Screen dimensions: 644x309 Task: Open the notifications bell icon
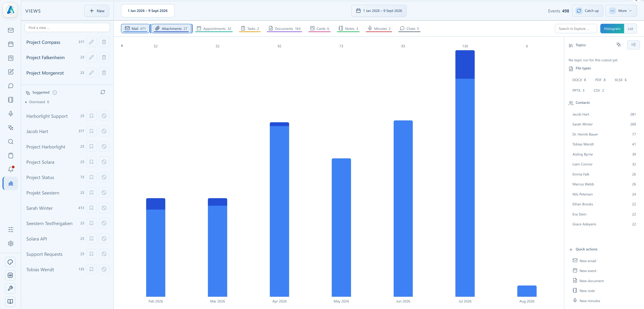tap(11, 169)
